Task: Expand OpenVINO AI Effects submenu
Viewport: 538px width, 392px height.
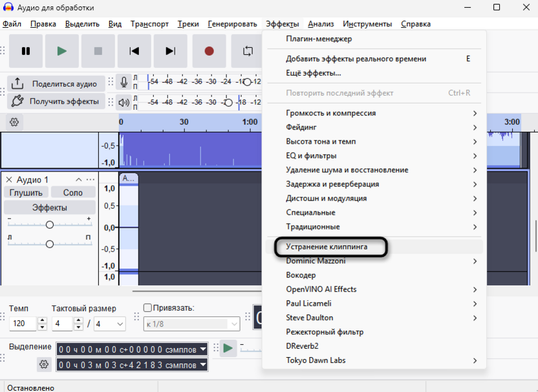Action: [374, 289]
